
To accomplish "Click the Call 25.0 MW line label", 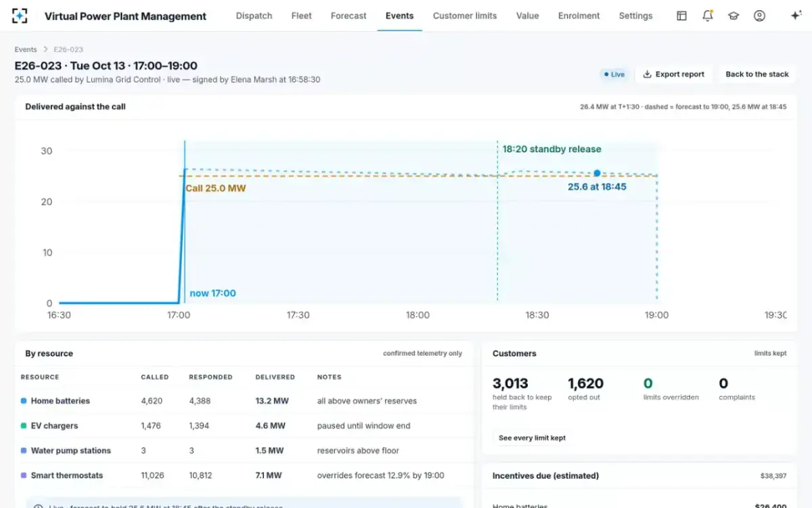I will [x=216, y=188].
